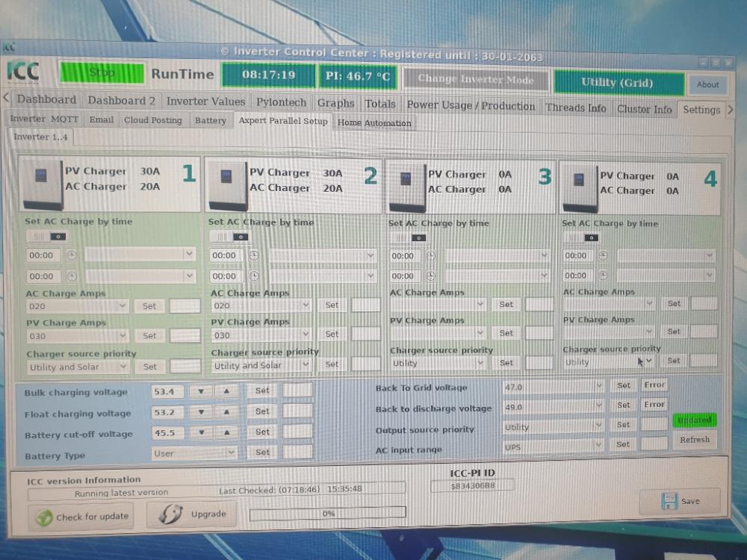Click the Refresh button
747x560 pixels.
[695, 440]
